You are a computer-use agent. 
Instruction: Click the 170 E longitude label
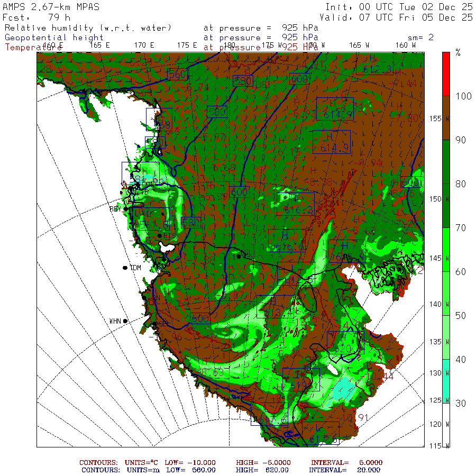(144, 45)
